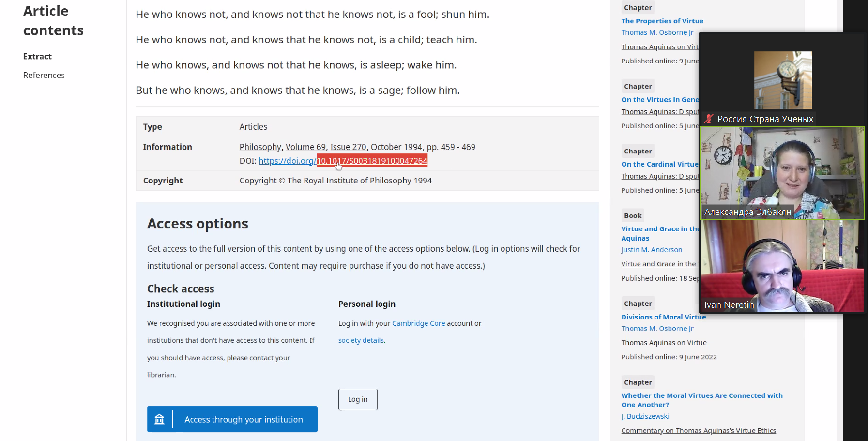The height and width of the screenshot is (441, 868).
Task: Open the society details link
Action: click(361, 340)
